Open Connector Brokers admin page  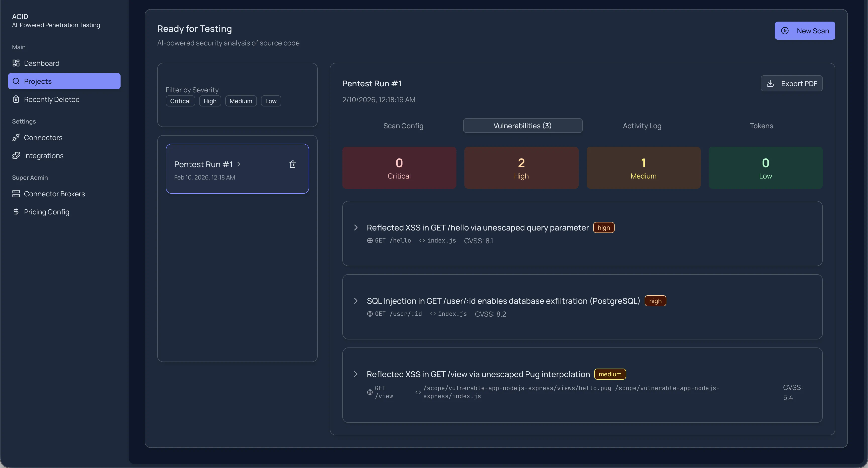click(x=64, y=194)
